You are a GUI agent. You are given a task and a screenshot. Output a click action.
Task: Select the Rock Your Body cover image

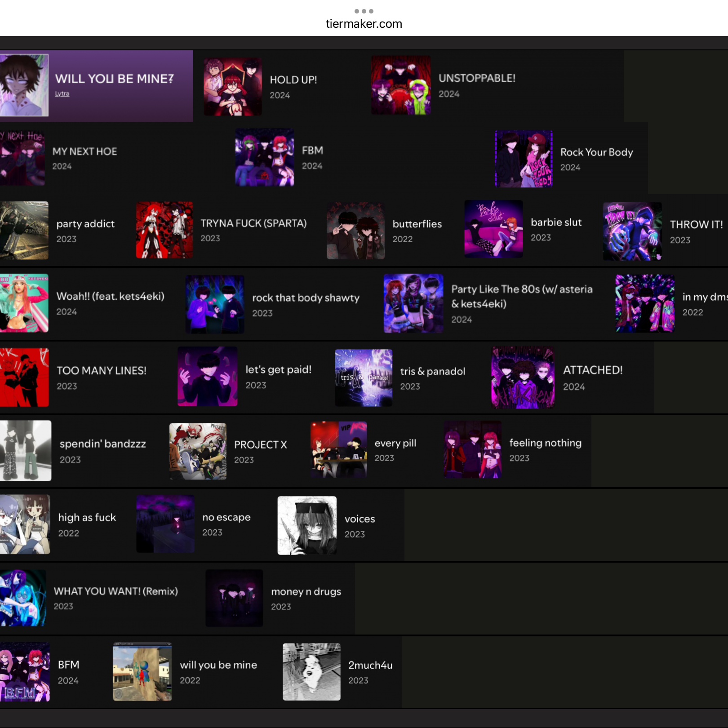coord(524,159)
